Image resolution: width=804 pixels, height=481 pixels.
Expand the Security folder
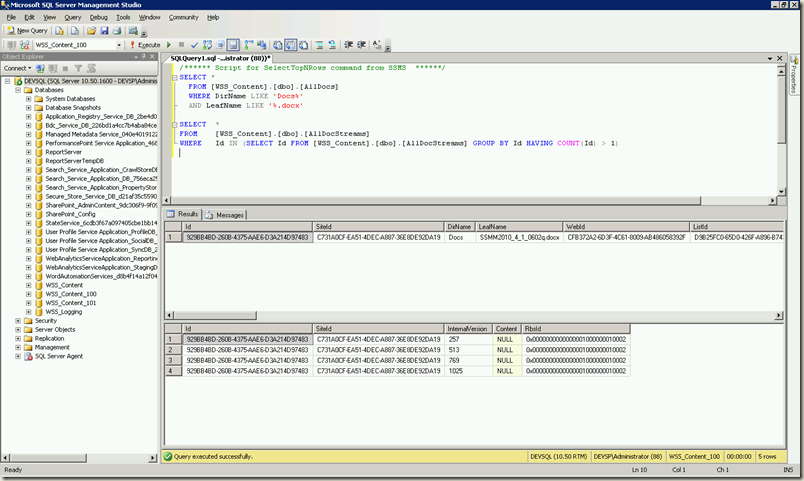pyautogui.click(x=18, y=320)
